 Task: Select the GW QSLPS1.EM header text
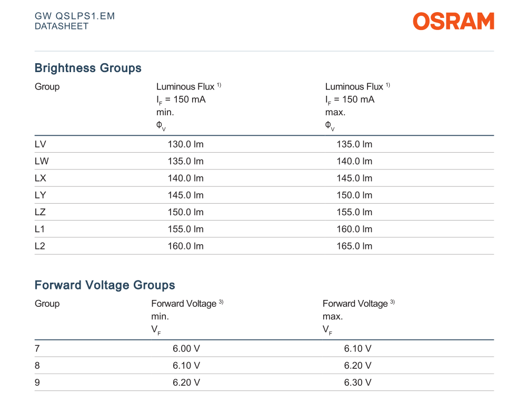75,16
